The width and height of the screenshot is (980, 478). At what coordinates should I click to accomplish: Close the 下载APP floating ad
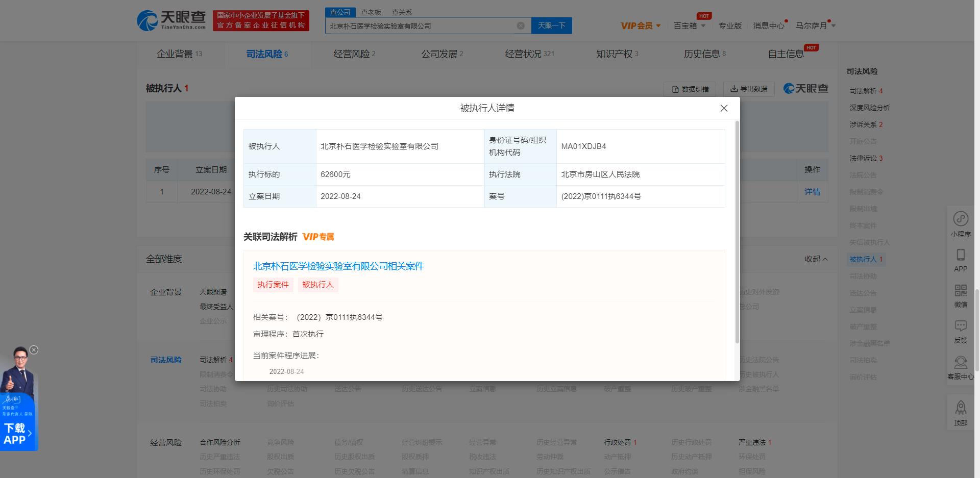tap(34, 350)
